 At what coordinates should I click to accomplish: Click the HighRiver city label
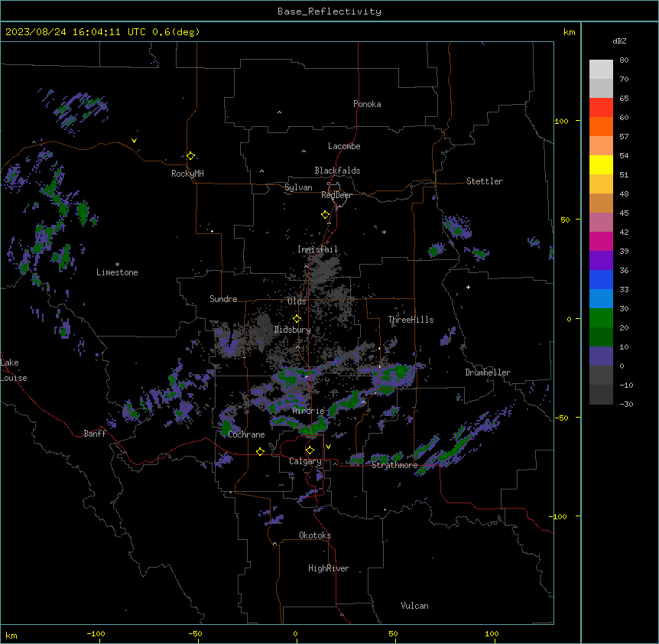click(329, 568)
